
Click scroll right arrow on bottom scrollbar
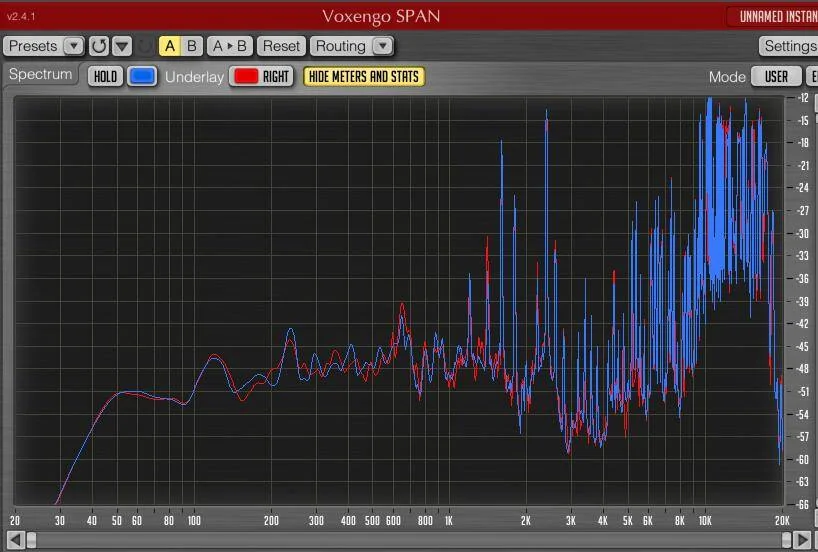click(803, 540)
